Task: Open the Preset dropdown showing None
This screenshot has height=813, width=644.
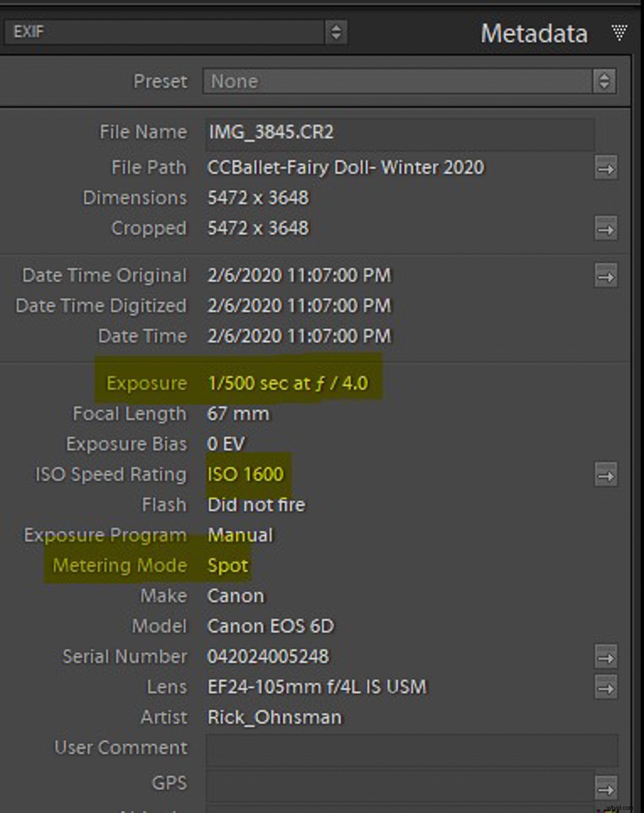Action: 409,81
